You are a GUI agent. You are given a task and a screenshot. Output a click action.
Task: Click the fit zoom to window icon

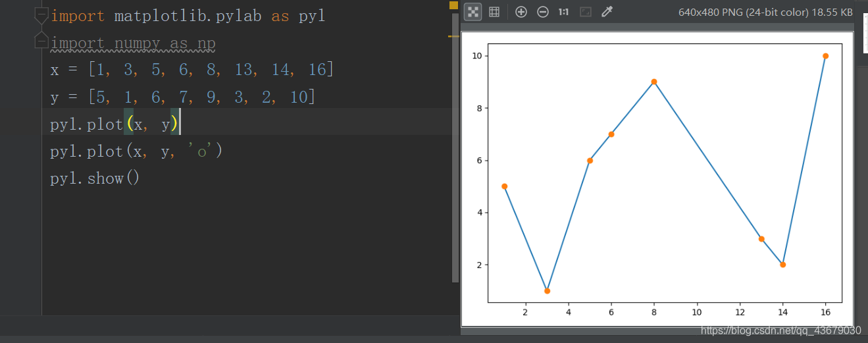(586, 12)
